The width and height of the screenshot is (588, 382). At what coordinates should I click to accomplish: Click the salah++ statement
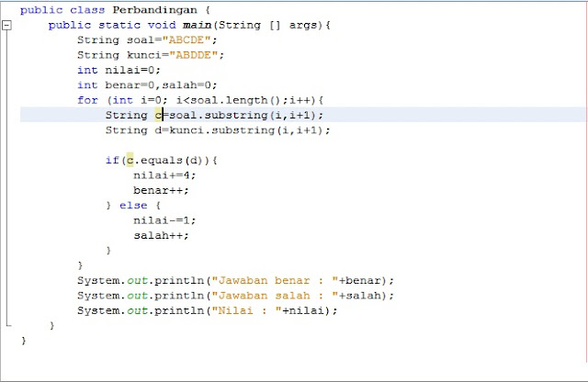[161, 235]
